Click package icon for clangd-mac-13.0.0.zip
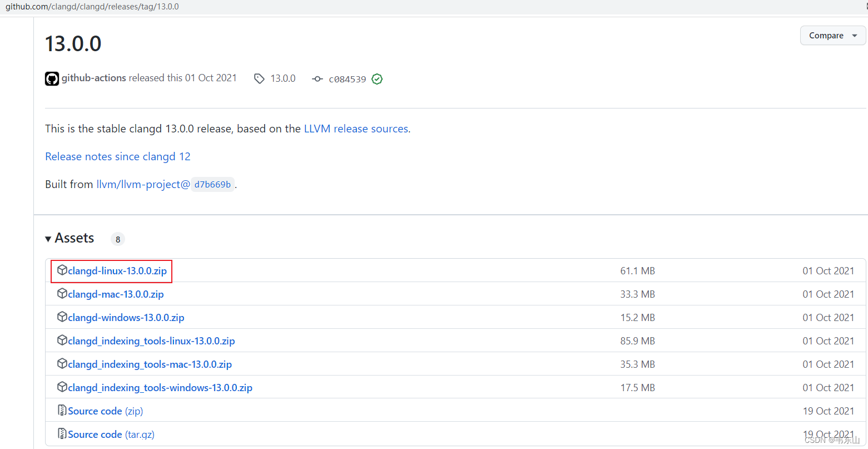868x449 pixels. pos(62,294)
